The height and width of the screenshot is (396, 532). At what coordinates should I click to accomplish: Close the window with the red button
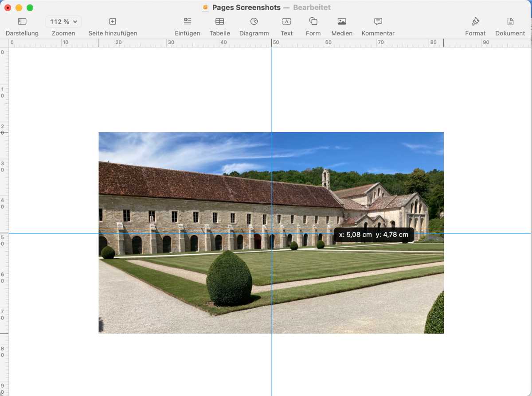coord(8,8)
